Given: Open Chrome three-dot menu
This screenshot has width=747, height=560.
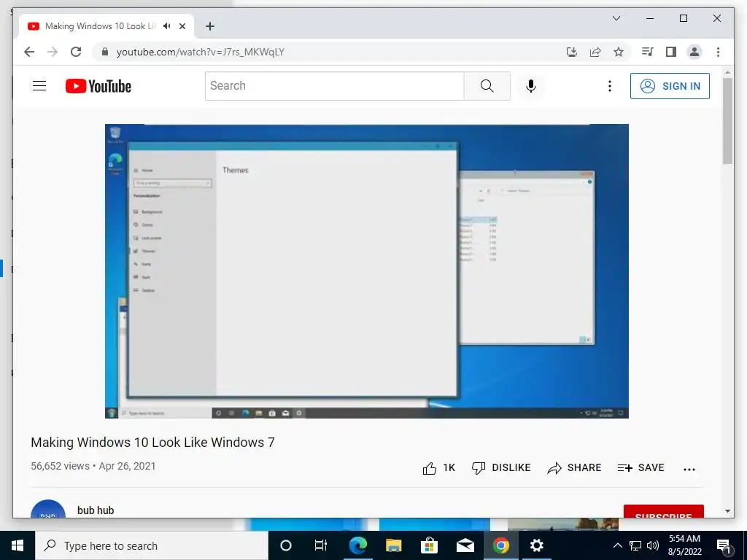Looking at the screenshot, I should 718,52.
